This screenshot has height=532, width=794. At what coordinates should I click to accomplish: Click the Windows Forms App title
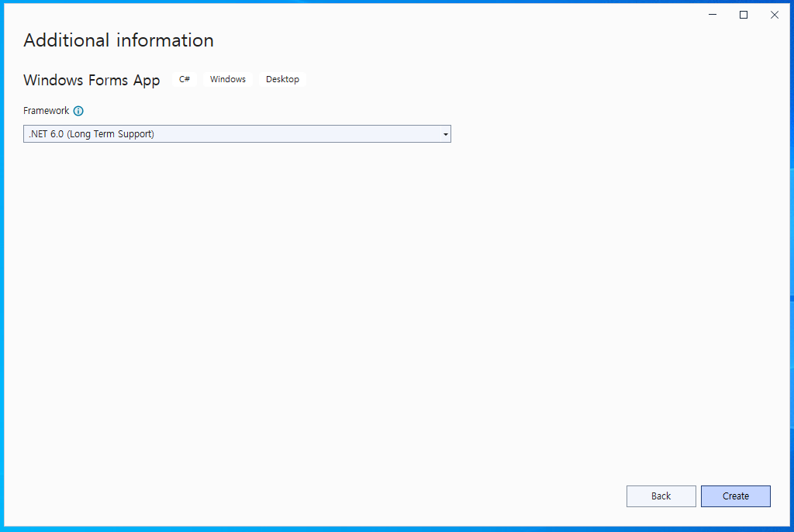[x=91, y=80]
